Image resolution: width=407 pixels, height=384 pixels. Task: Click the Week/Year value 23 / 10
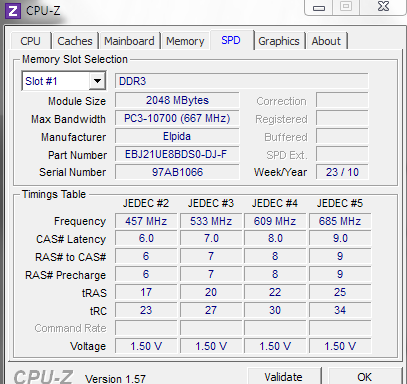tap(342, 172)
